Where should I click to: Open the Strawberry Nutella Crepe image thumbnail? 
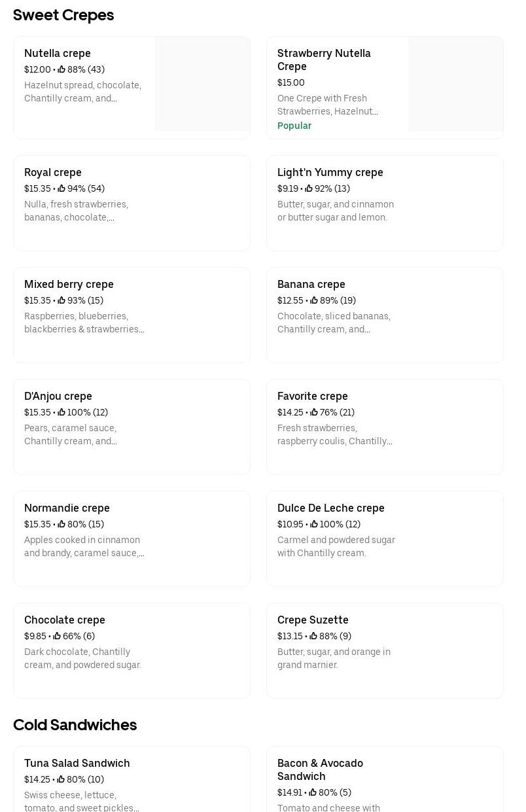tap(455, 84)
